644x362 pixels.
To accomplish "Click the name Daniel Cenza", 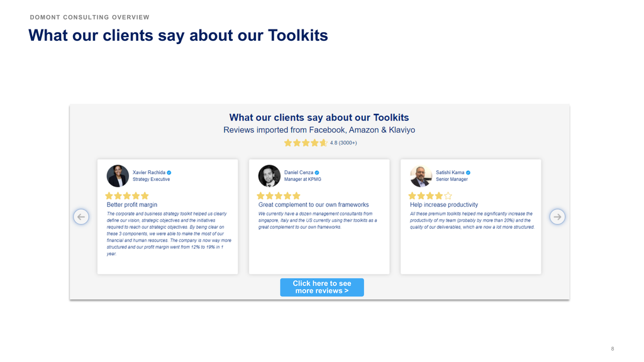I will click(299, 173).
